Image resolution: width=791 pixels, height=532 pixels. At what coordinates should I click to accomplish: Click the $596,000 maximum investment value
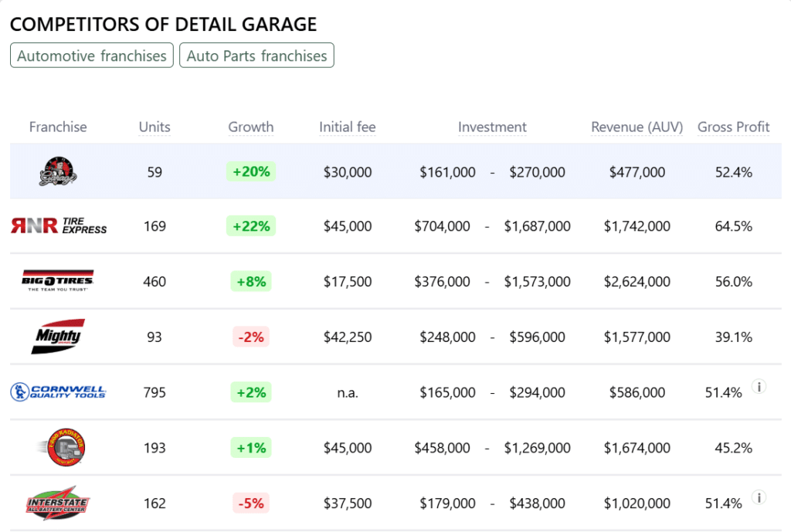pyautogui.click(x=538, y=337)
